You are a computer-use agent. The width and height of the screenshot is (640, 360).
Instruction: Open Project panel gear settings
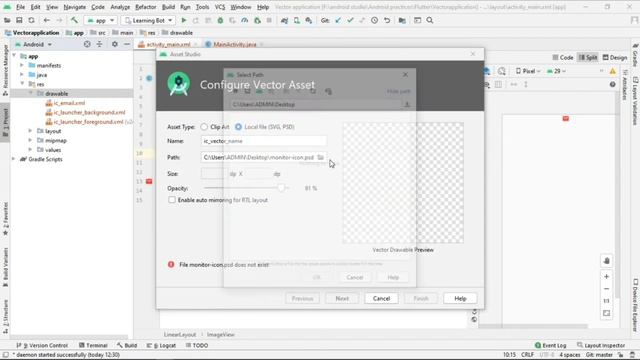click(115, 44)
